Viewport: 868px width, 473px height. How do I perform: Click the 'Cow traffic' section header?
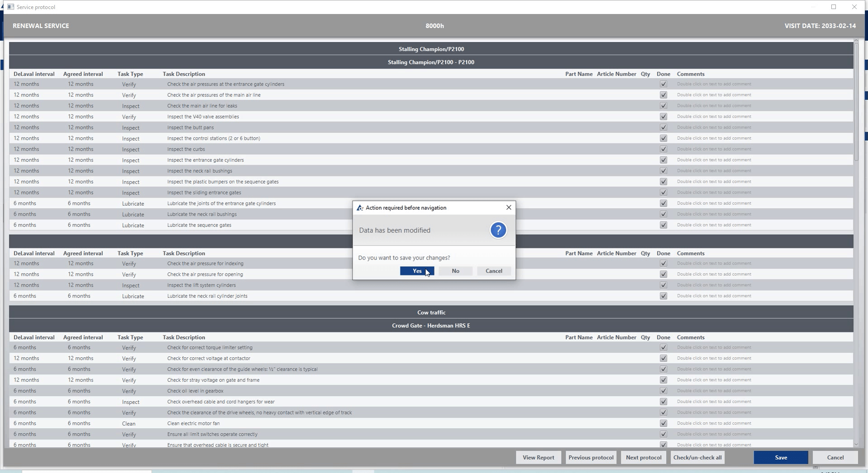tap(431, 312)
